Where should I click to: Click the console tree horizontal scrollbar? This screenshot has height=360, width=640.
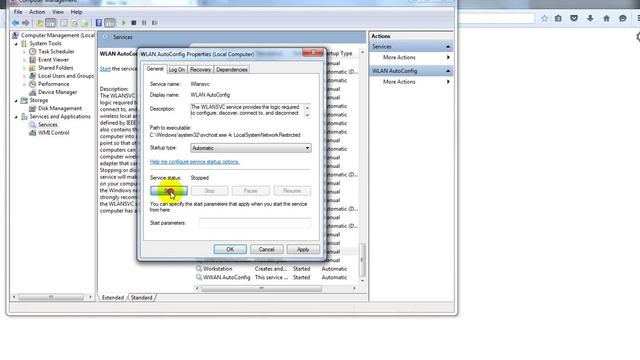(x=51, y=297)
